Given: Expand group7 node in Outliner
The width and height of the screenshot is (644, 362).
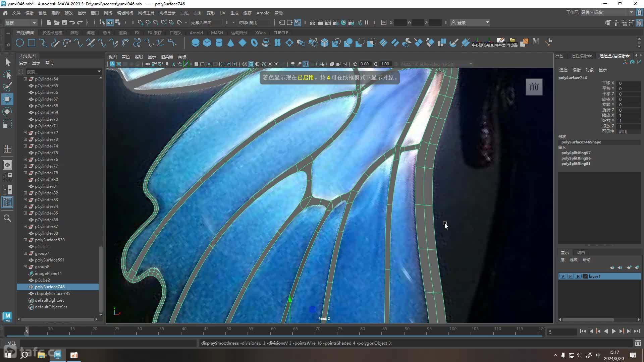Looking at the screenshot, I should (25, 253).
